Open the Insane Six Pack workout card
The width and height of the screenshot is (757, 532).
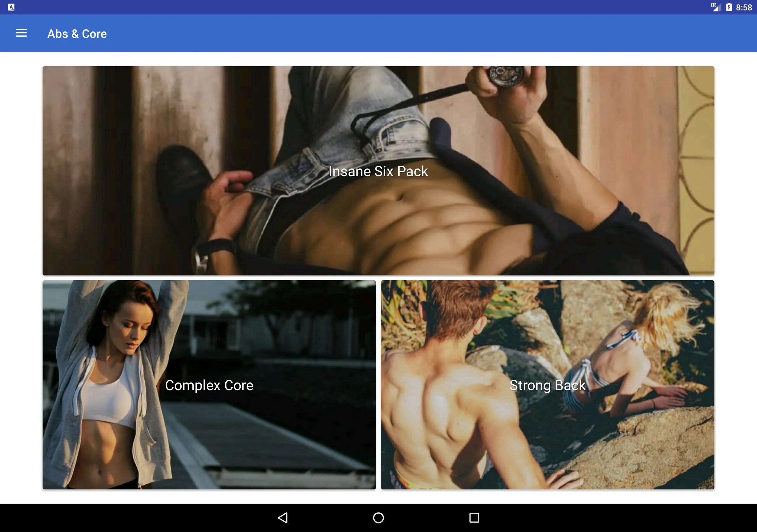click(x=378, y=171)
